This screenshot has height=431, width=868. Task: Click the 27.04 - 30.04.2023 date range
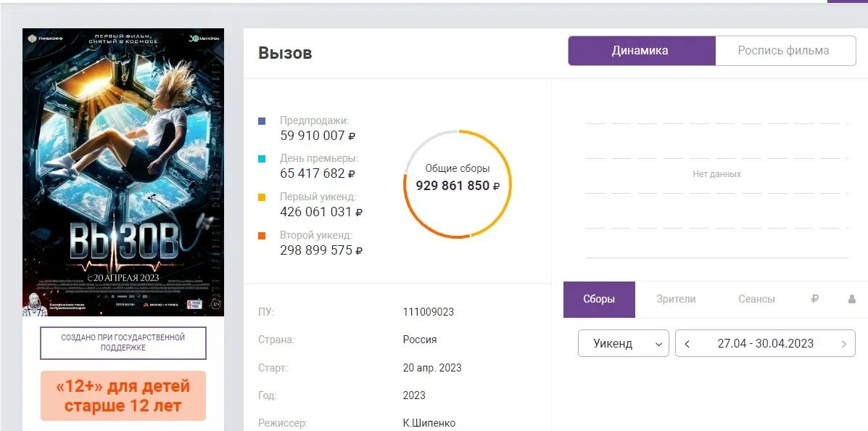tap(766, 343)
